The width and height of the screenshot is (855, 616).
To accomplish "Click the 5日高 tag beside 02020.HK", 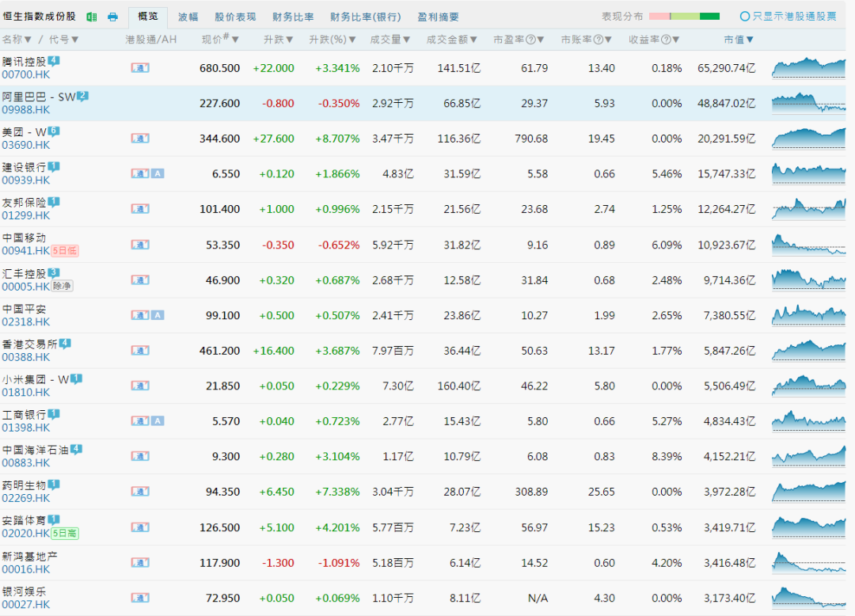I will coord(65,533).
